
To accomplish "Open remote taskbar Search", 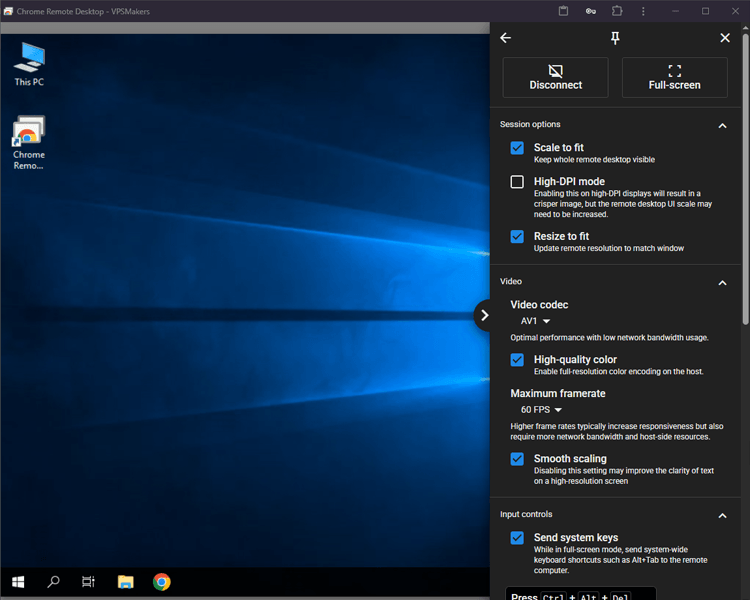I will [54, 582].
